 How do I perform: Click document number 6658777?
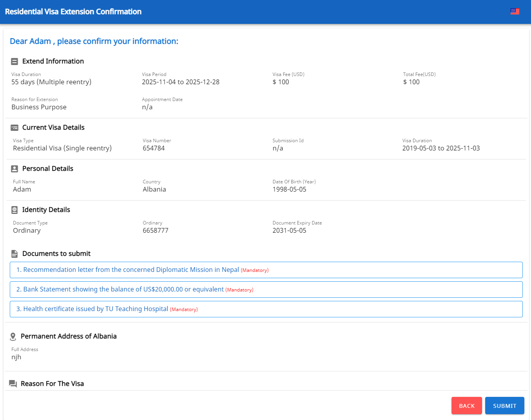[155, 230]
